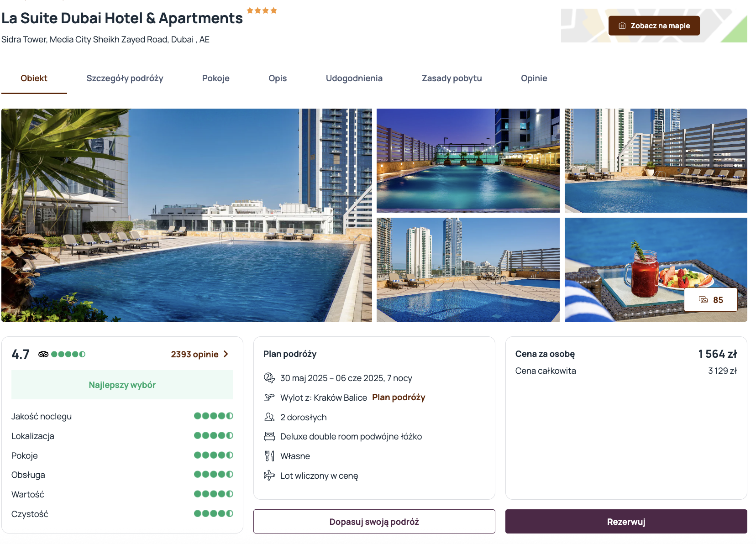The image size is (756, 544).
Task: Click the departure plane icon near Kraków Balice
Action: click(x=269, y=398)
